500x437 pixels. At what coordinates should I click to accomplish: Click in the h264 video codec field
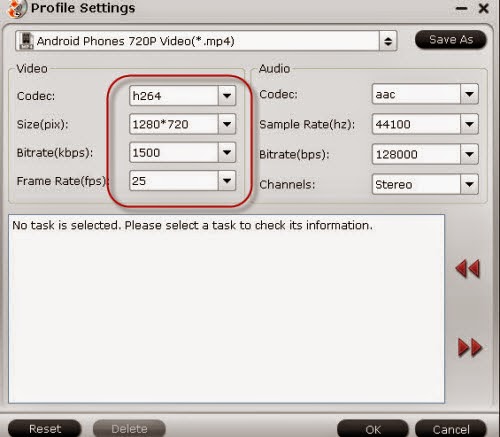[174, 96]
